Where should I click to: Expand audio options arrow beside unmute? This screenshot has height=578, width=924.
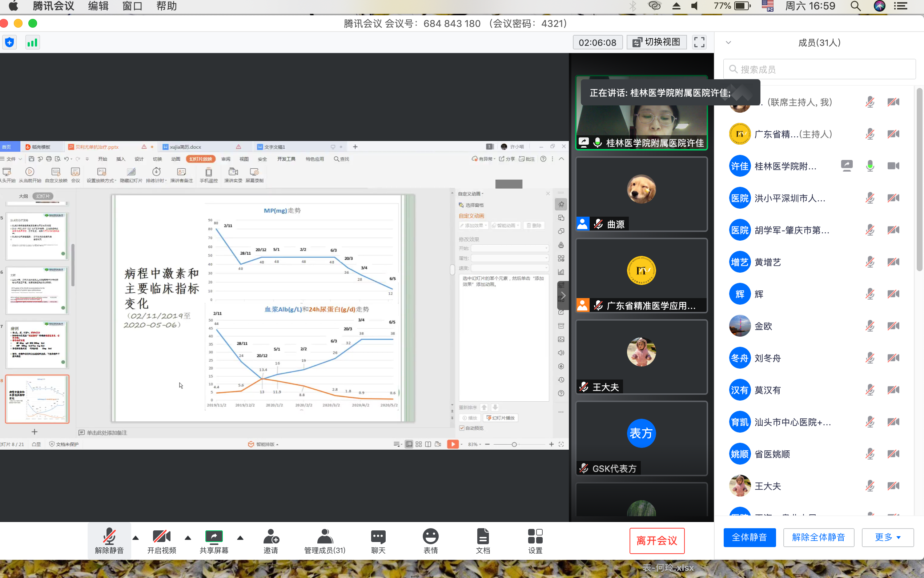pos(136,538)
